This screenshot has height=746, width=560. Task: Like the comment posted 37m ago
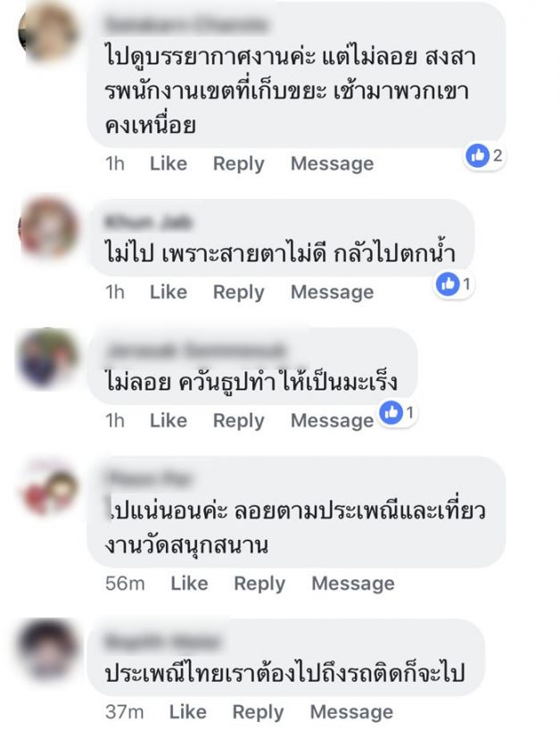click(x=188, y=712)
